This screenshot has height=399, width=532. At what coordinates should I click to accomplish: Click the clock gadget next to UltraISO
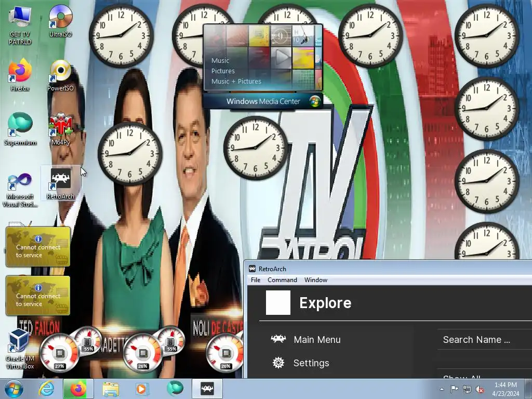[x=121, y=36]
